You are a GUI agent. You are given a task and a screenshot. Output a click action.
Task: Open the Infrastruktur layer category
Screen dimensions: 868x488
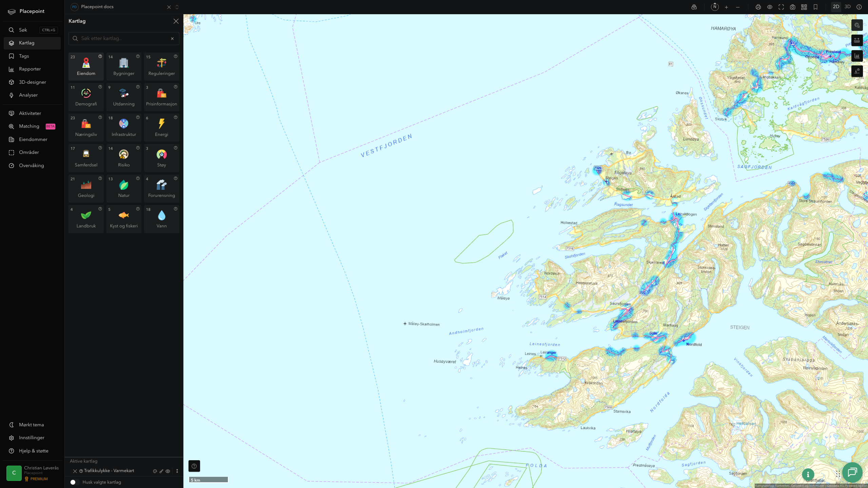tap(124, 127)
